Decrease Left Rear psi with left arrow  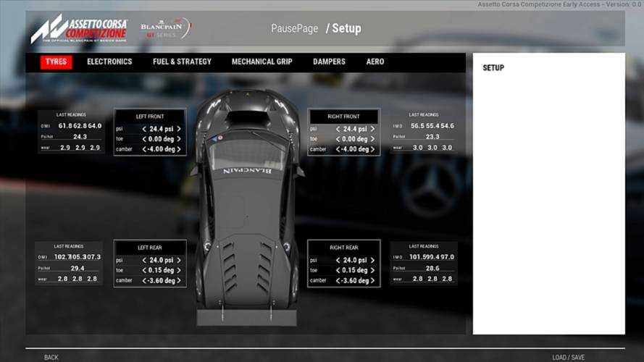(144, 260)
